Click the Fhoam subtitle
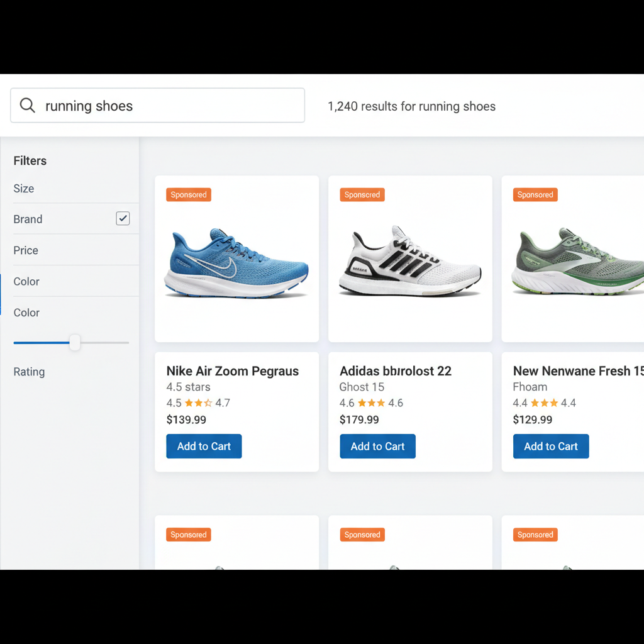644x644 pixels. (530, 387)
